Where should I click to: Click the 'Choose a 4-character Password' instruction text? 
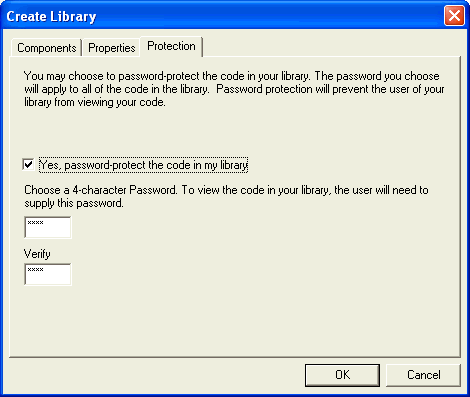click(x=100, y=190)
